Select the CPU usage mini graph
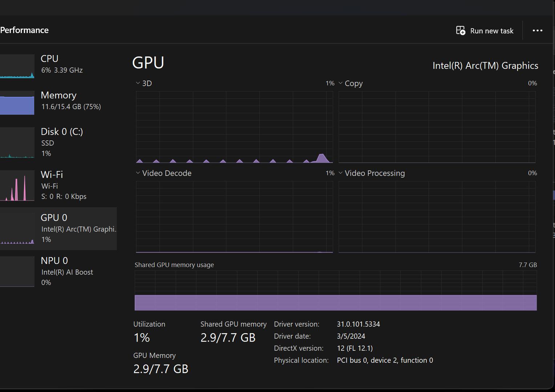The image size is (555, 392). coord(17,66)
